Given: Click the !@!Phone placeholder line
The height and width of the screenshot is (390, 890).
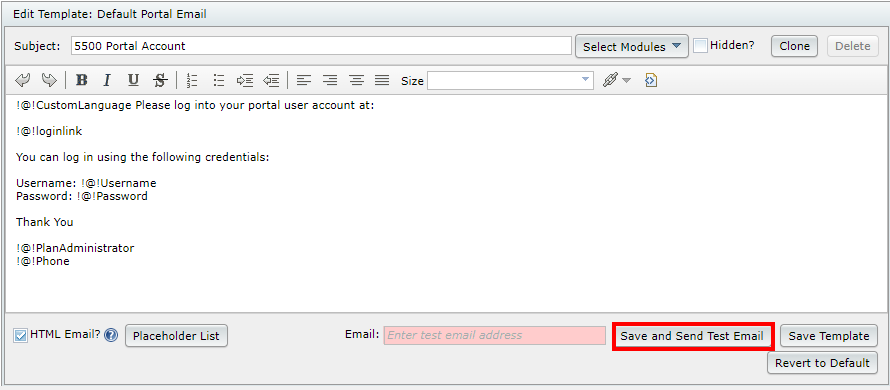Looking at the screenshot, I should coord(43,261).
